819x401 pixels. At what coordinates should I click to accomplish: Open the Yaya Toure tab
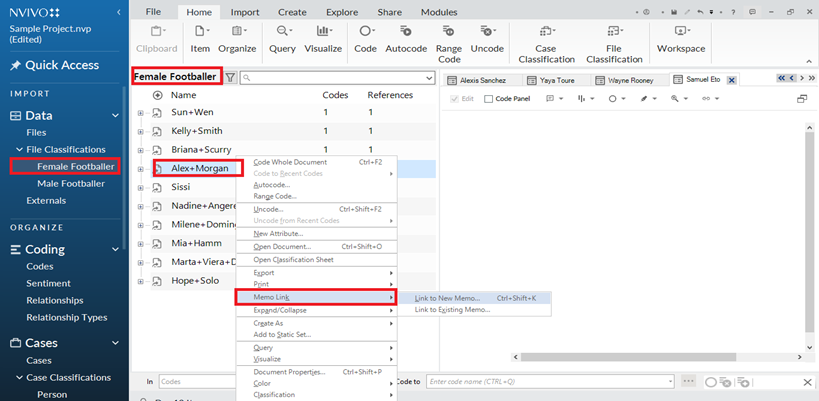pyautogui.click(x=556, y=80)
